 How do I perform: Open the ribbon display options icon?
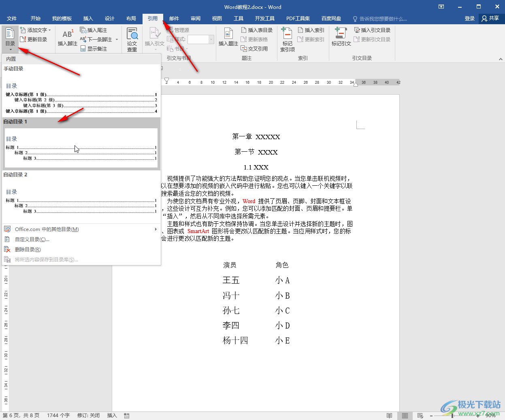click(441, 6)
